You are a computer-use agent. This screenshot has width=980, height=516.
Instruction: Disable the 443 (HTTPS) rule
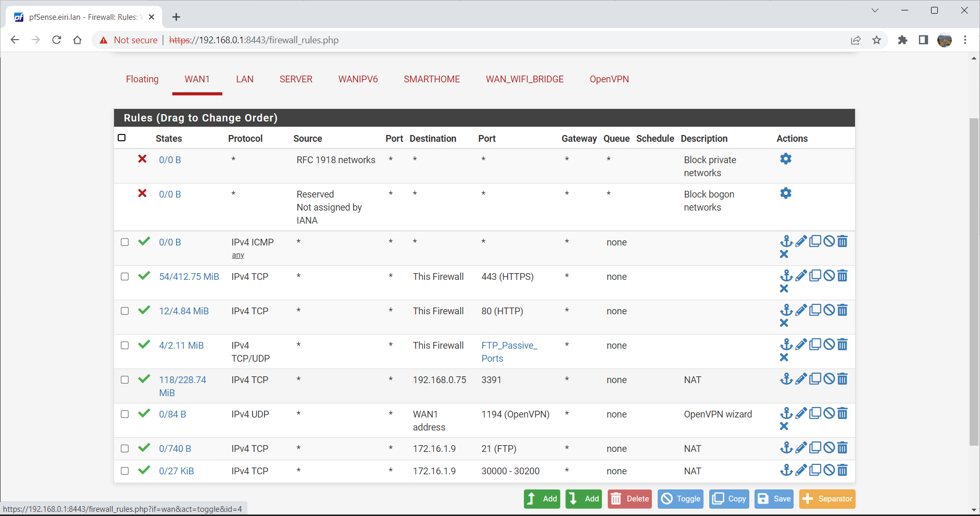click(x=829, y=275)
